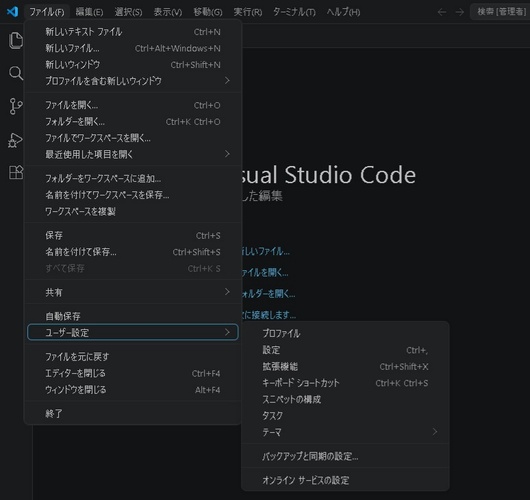Open バックアップと同期の設定...

[x=345, y=456]
